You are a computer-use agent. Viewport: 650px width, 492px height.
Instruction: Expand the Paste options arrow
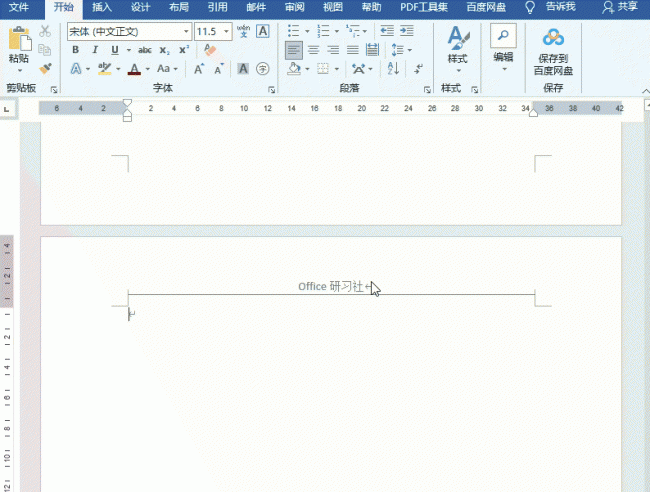coord(19,70)
